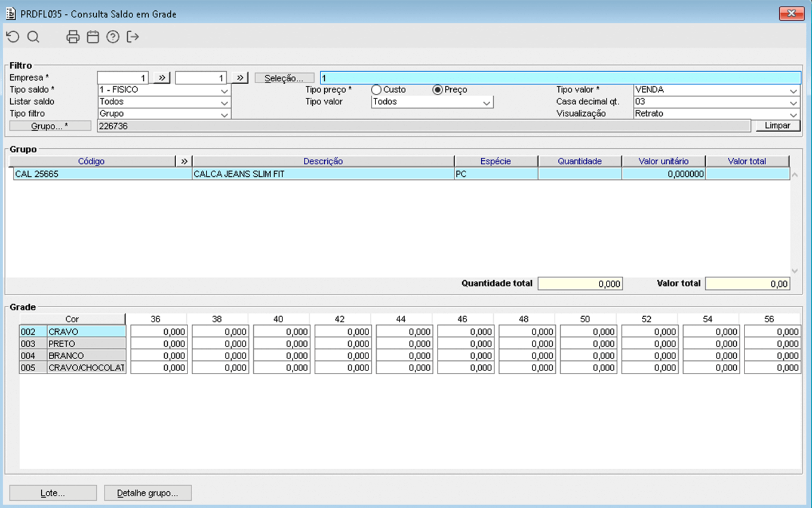812x508 pixels.
Task: Click the Grupo grid scrollbar down arrow
Action: click(795, 271)
